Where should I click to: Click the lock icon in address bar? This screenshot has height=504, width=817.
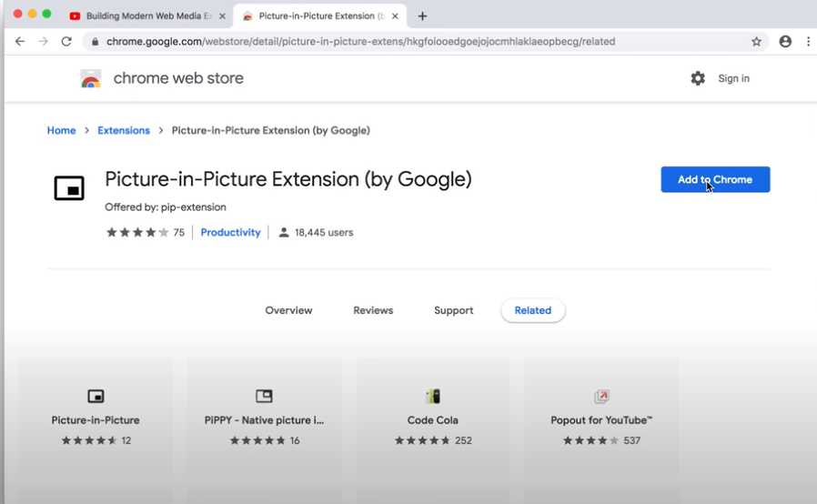95,42
